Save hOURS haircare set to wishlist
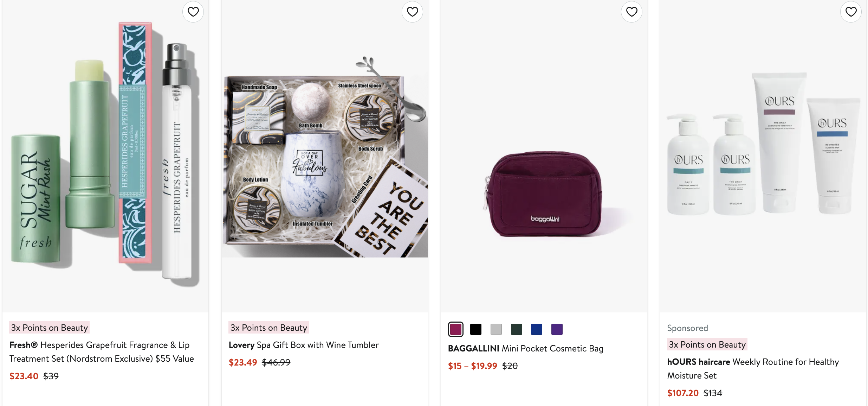Image resolution: width=868 pixels, height=406 pixels. tap(851, 12)
